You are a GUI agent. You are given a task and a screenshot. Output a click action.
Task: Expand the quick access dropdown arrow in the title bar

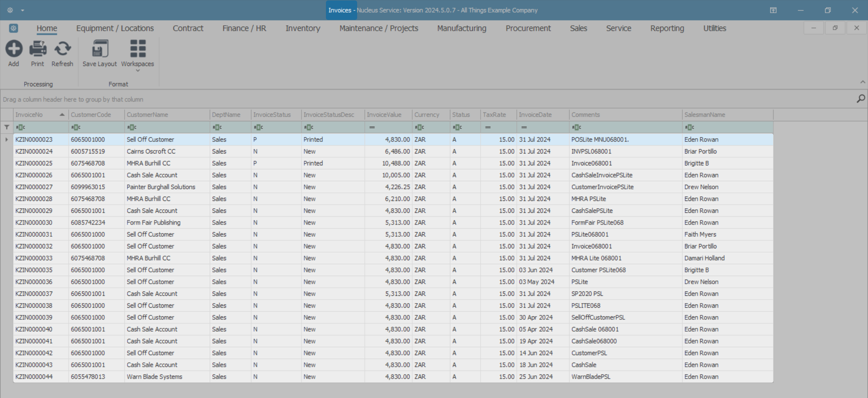pyautogui.click(x=23, y=10)
